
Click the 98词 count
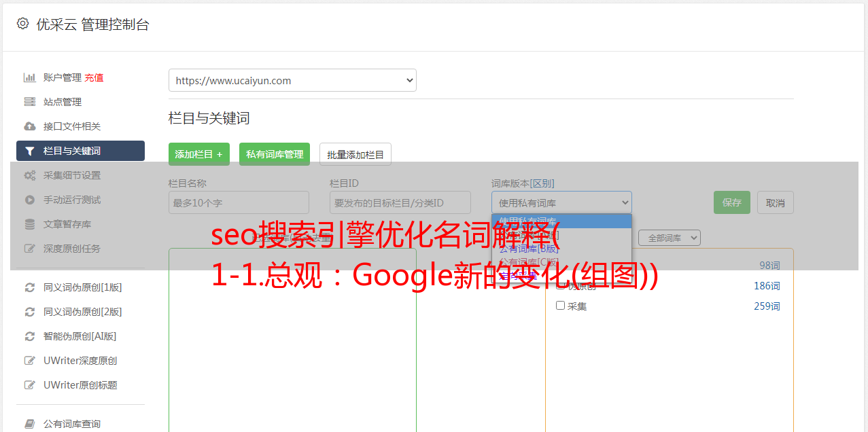769,266
